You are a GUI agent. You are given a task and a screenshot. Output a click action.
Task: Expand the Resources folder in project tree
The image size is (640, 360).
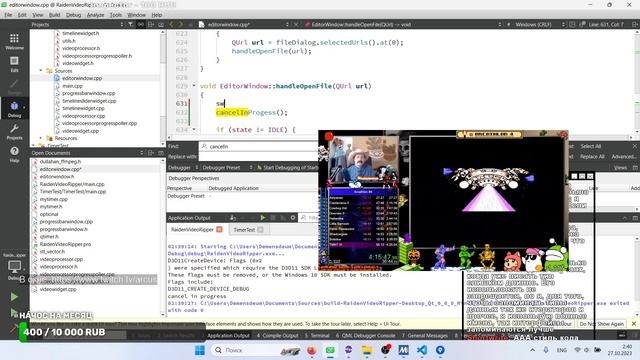click(41, 138)
